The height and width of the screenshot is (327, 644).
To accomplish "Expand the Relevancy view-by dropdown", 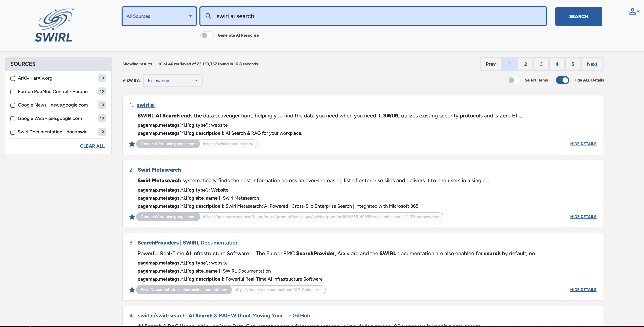I will (173, 80).
